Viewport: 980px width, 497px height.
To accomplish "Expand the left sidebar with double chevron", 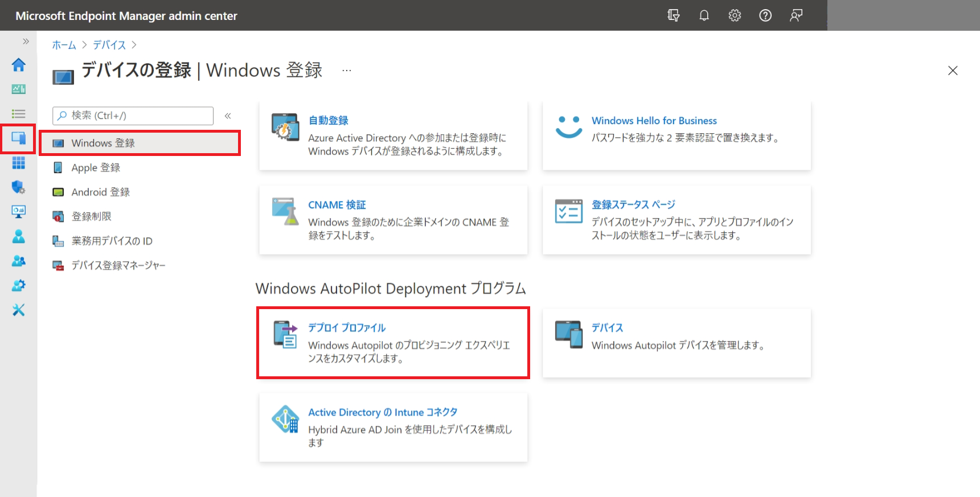I will (26, 41).
